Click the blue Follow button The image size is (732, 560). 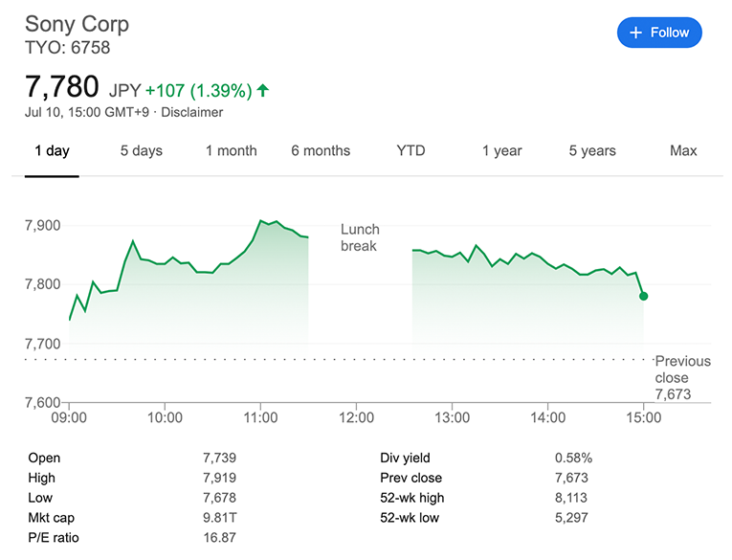click(x=659, y=33)
